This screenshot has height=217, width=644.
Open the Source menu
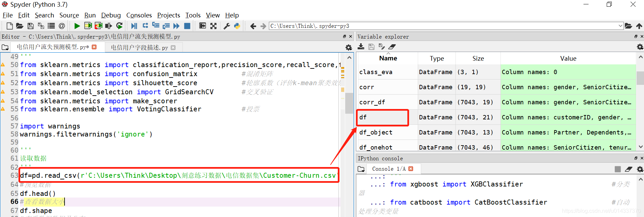[69, 15]
